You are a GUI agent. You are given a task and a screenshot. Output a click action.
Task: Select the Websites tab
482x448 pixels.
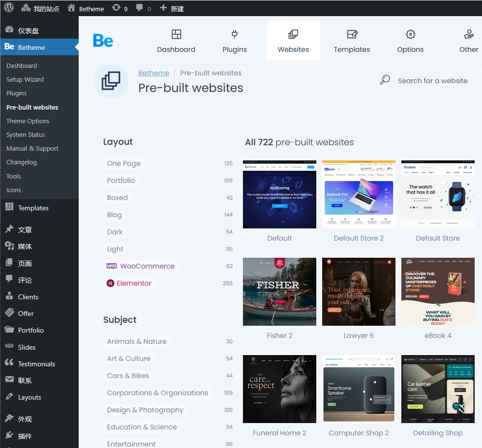point(293,41)
